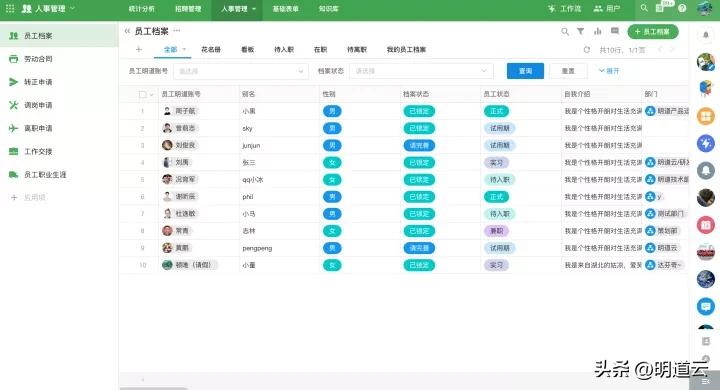This screenshot has width=720, height=390.
Task: Open 转正申请 sidebar item
Action: pos(59,82)
